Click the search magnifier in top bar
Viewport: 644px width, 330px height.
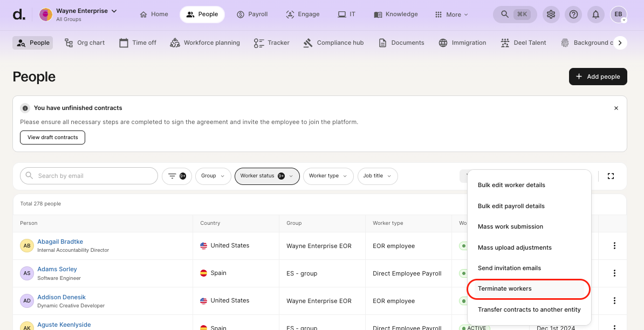[x=505, y=15]
